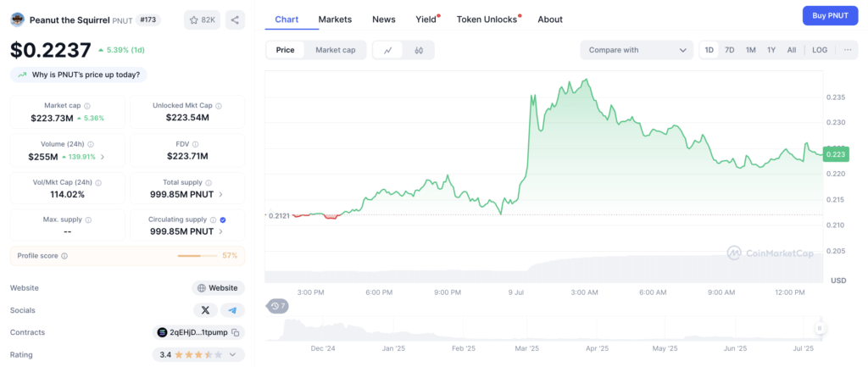Viewport: 868px width, 367px height.
Task: Add PNUT to watchlist star button
Action: (x=202, y=20)
